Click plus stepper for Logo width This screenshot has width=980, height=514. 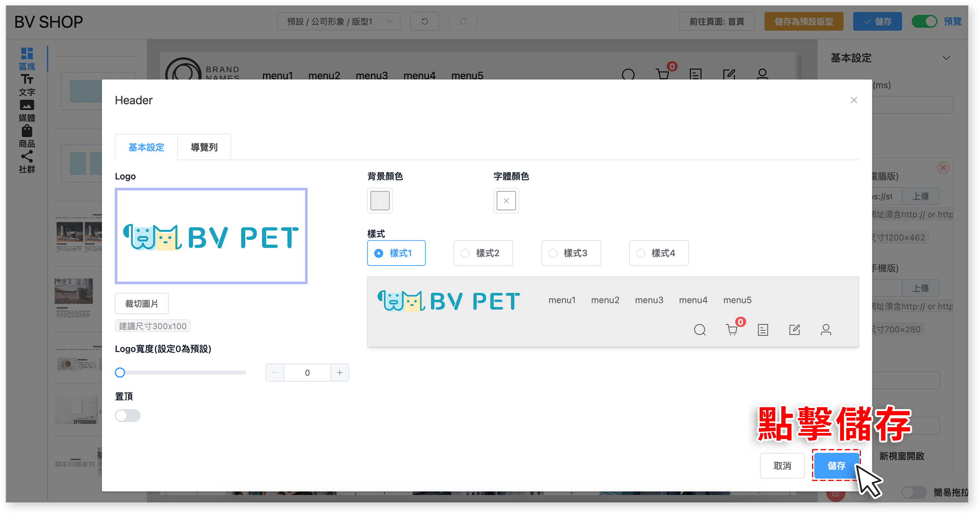point(340,373)
